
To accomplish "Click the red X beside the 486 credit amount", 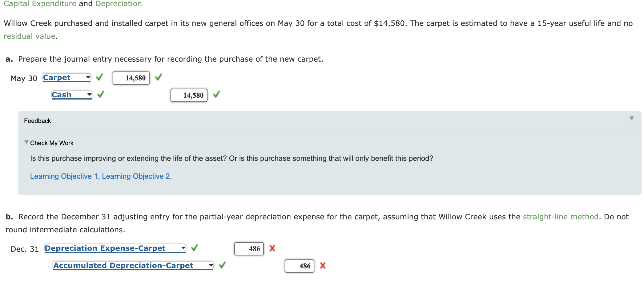I will click(323, 265).
